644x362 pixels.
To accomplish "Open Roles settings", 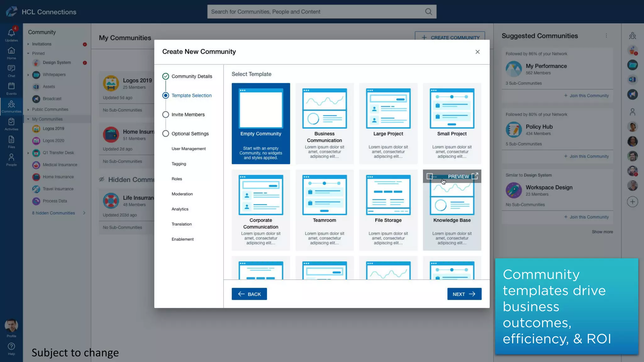I will click(177, 179).
